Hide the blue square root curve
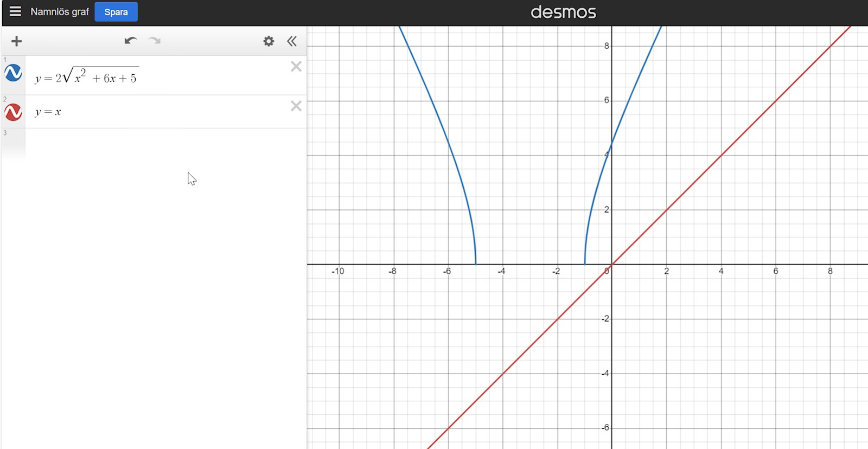This screenshot has width=868, height=449. (13, 73)
